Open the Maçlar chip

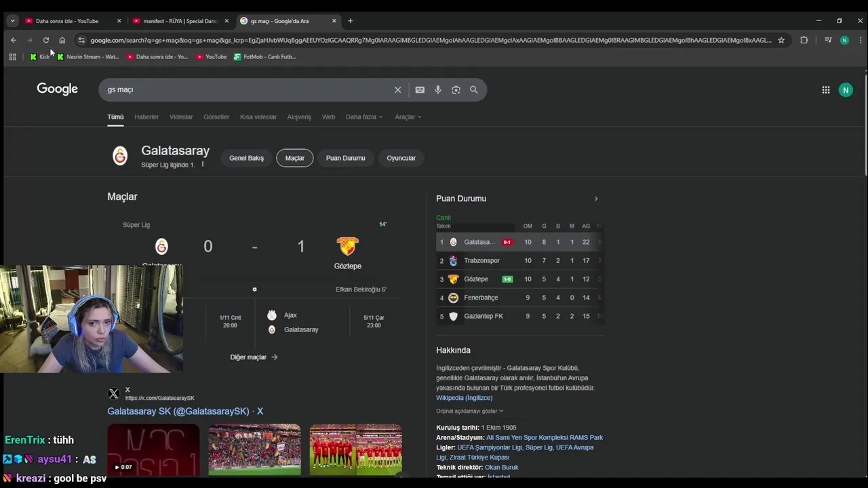tap(295, 158)
